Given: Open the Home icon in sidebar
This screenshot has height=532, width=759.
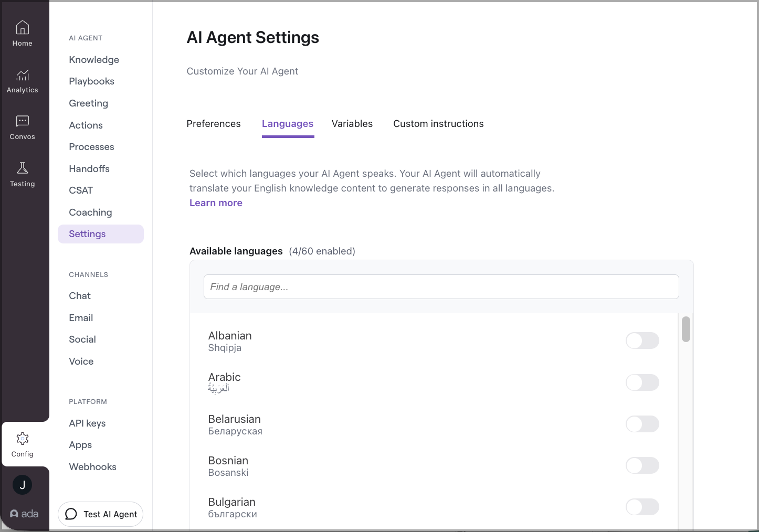Looking at the screenshot, I should click(x=23, y=28).
